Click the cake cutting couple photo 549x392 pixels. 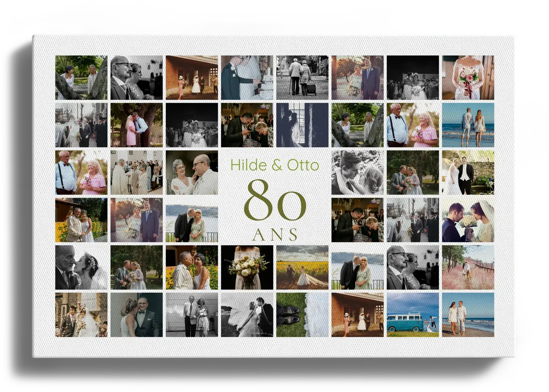tap(247, 78)
